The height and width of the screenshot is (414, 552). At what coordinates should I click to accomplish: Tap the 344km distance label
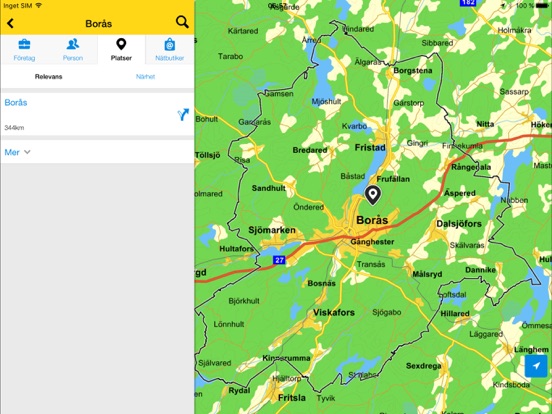point(14,128)
